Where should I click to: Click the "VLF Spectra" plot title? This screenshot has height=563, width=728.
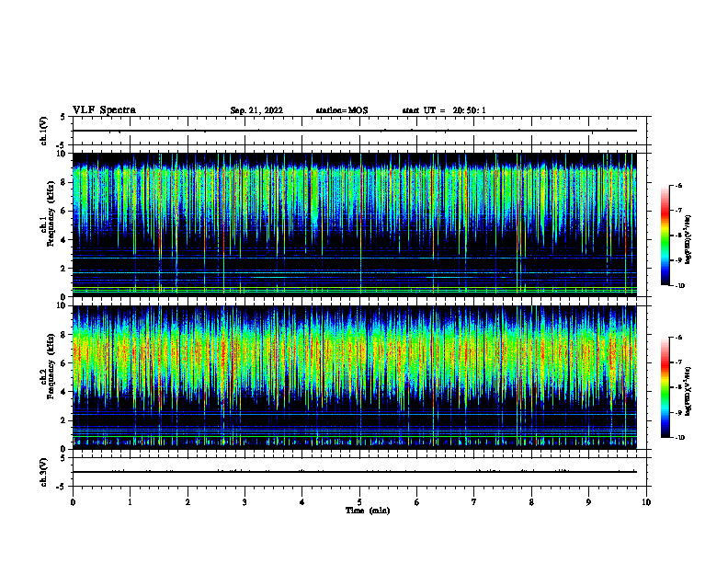click(x=104, y=110)
